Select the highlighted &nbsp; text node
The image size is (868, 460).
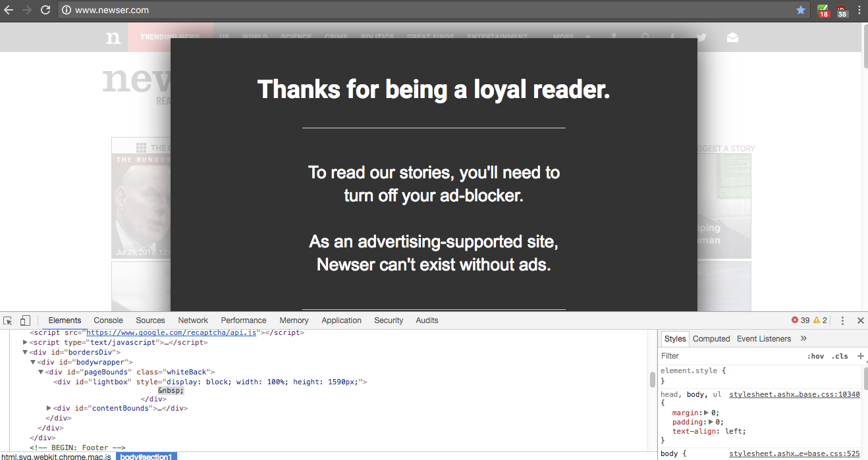click(171, 390)
